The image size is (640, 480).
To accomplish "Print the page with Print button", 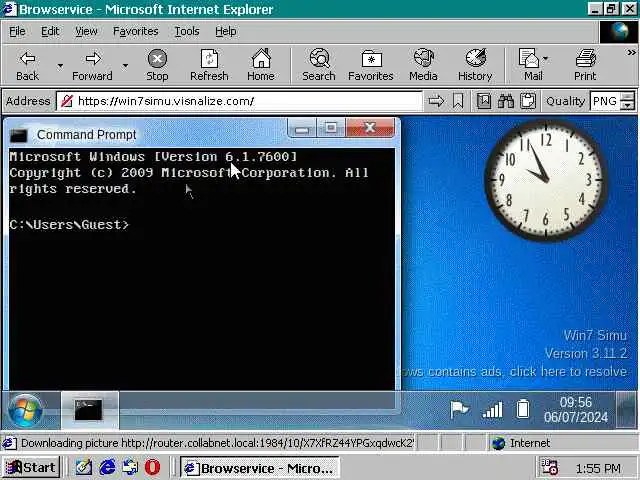I will click(x=585, y=65).
